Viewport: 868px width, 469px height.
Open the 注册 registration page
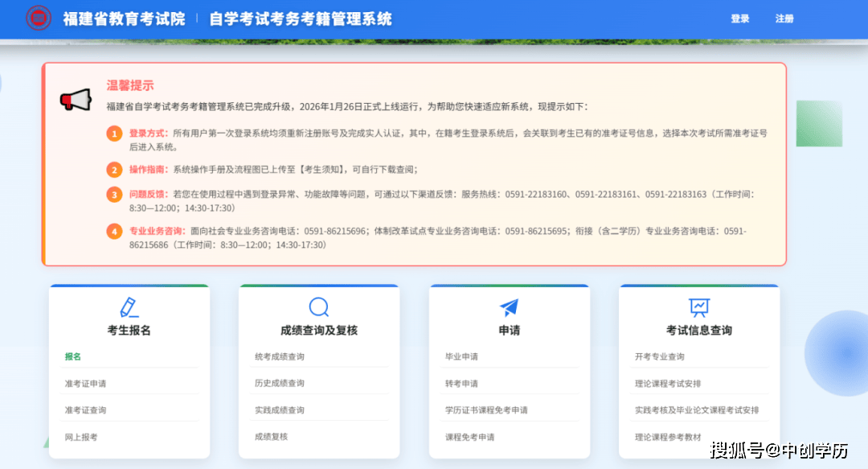(784, 19)
